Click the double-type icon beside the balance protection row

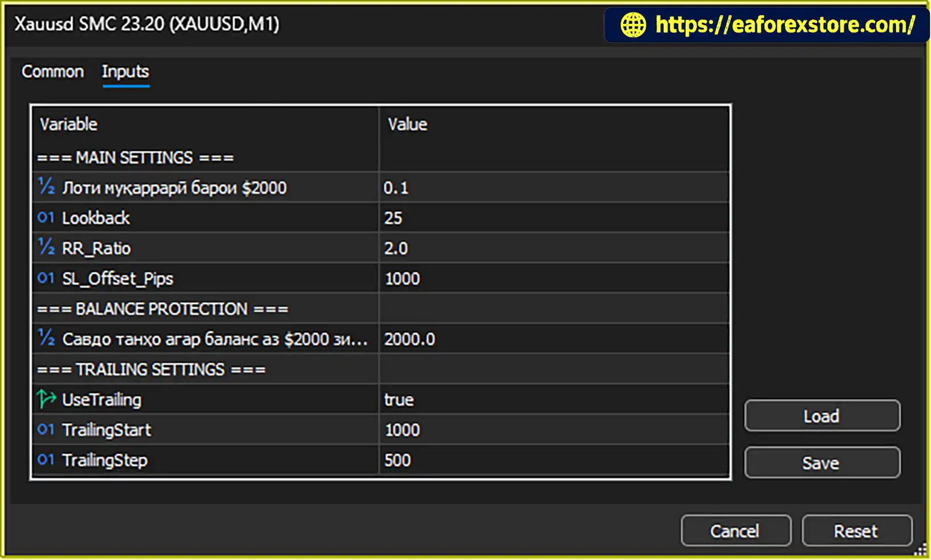tap(46, 338)
